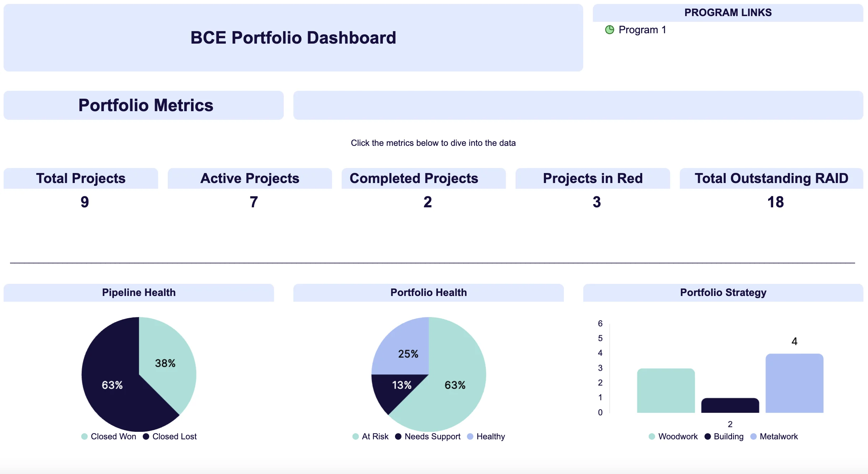Screen dimensions: 868x474
Task: Click the Active Projects value 7
Action: (254, 202)
